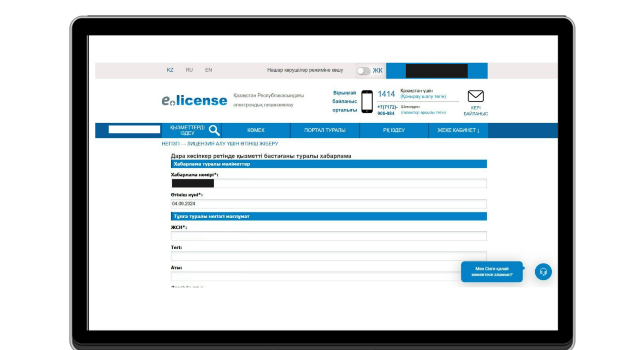Screen dimensions: 644x350
Task: Toggle the visually impaired mode switch
Action: click(363, 71)
